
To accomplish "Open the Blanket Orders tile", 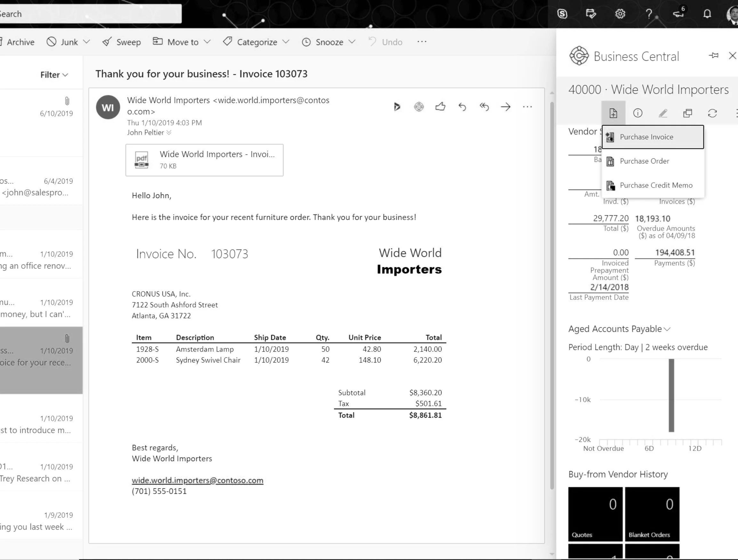I will click(x=652, y=514).
